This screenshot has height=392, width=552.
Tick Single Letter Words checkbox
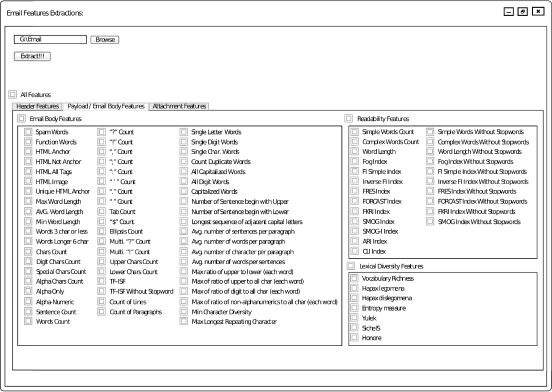[183, 132]
